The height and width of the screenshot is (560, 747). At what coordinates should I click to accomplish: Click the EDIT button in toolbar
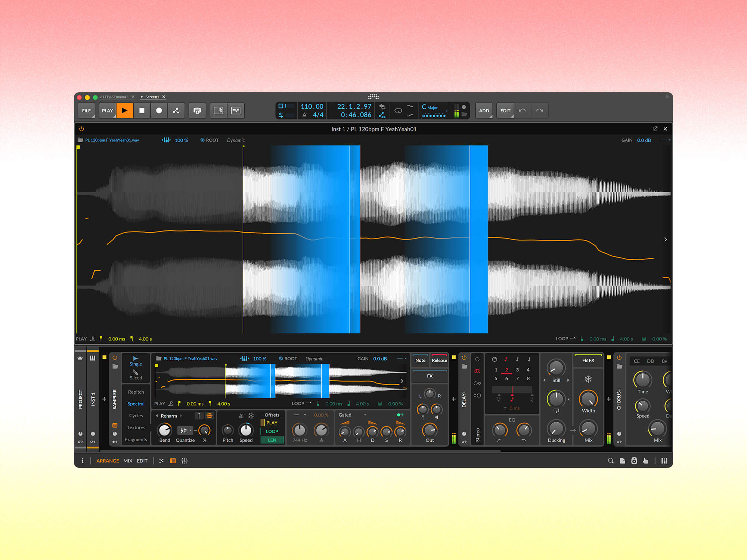505,111
